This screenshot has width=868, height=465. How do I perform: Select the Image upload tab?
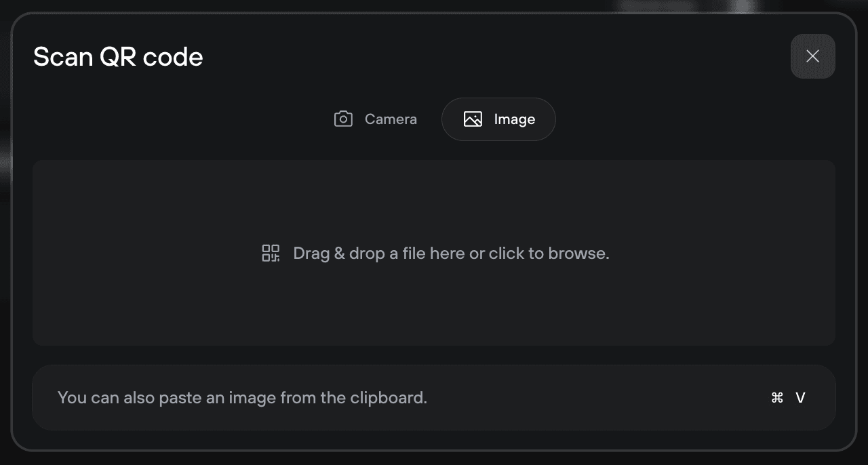tap(499, 119)
